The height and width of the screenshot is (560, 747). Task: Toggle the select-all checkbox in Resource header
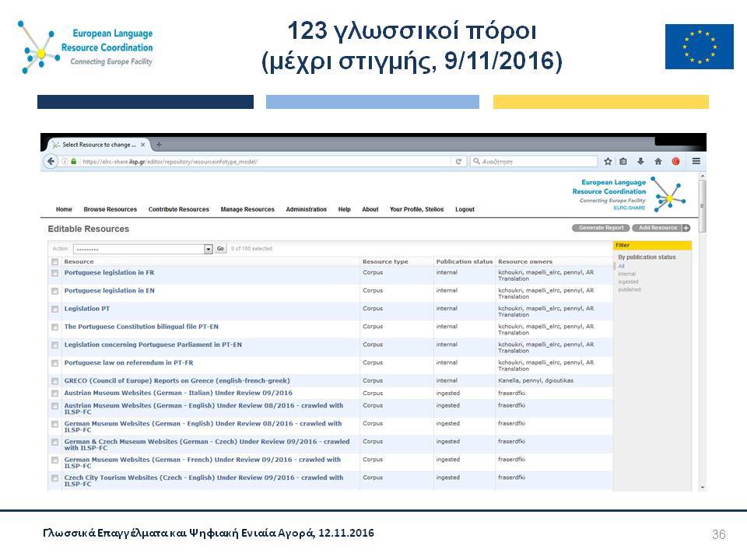tap(54, 262)
